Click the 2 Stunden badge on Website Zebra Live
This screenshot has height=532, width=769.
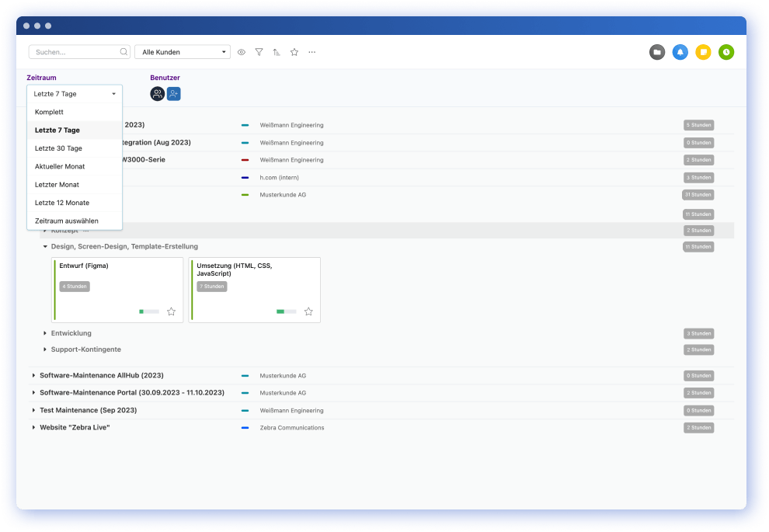tap(699, 428)
